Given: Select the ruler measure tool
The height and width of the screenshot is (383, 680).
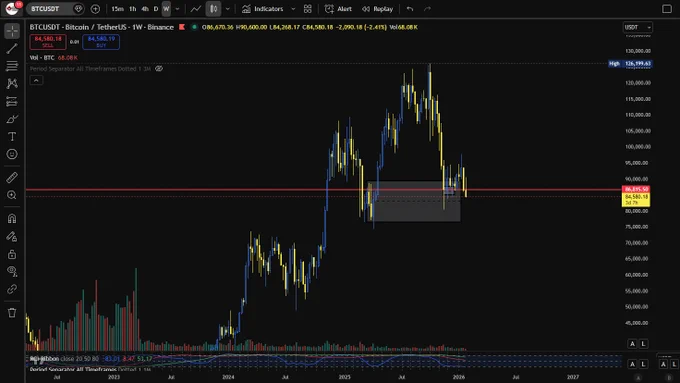Looking at the screenshot, I should coord(12,177).
